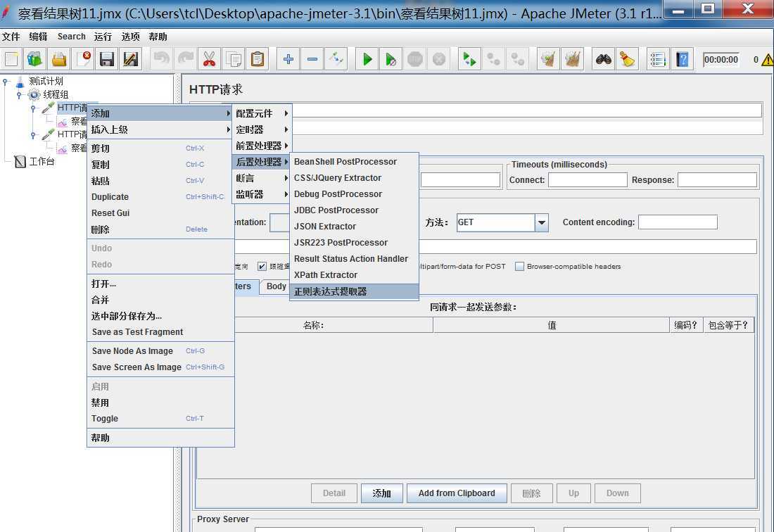Expand the 定时器 submenu
This screenshot has height=532, width=774.
[262, 129]
